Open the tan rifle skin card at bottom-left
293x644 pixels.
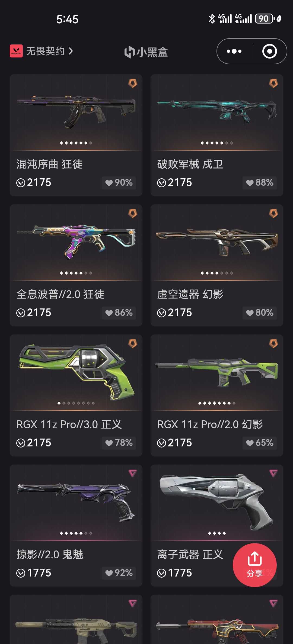click(x=76, y=619)
